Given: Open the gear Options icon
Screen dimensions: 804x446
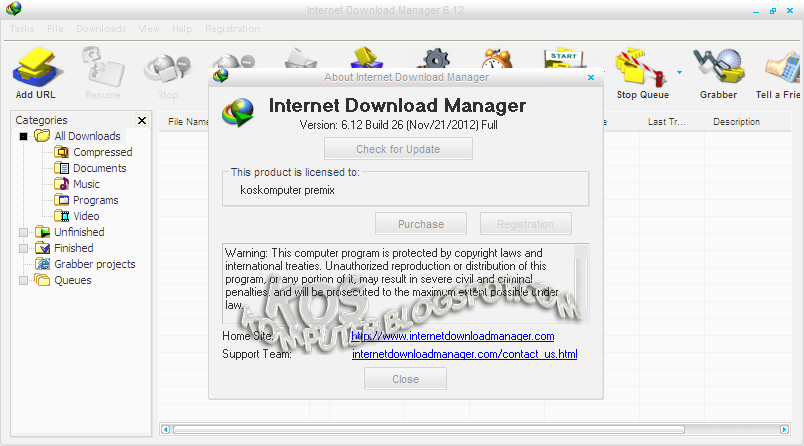Looking at the screenshot, I should click(x=434, y=59).
